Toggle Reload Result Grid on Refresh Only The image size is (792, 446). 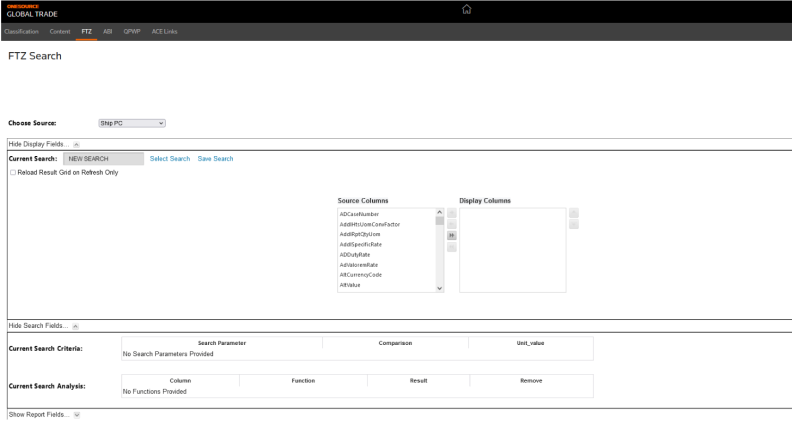tap(12, 172)
